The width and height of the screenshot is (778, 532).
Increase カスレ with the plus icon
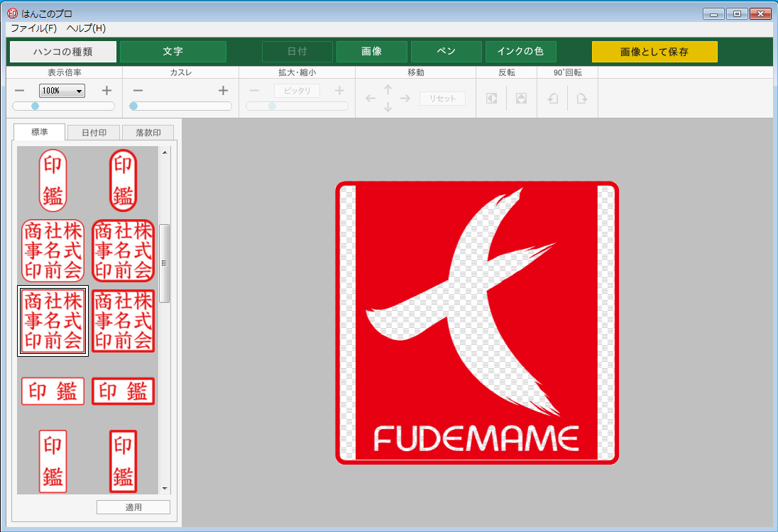coord(223,91)
